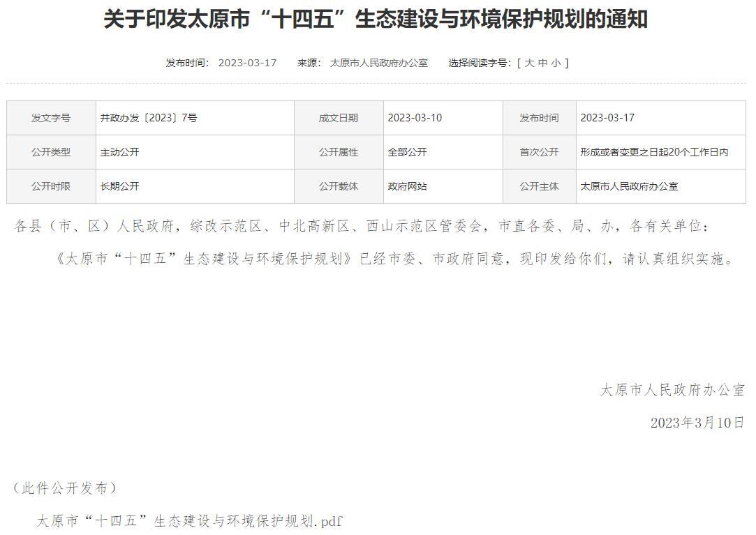Click the signing date 2023年3月10日
Image resolution: width=756 pixels, height=535 pixels.
[697, 423]
